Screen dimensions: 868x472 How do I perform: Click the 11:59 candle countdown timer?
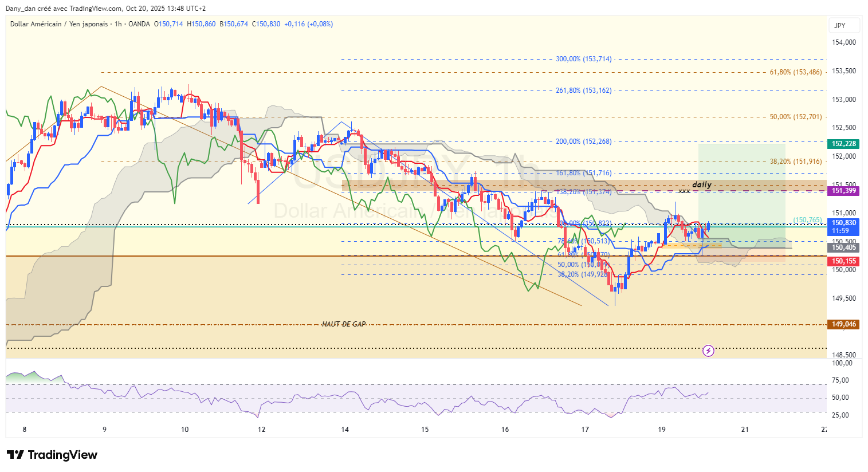coord(840,231)
